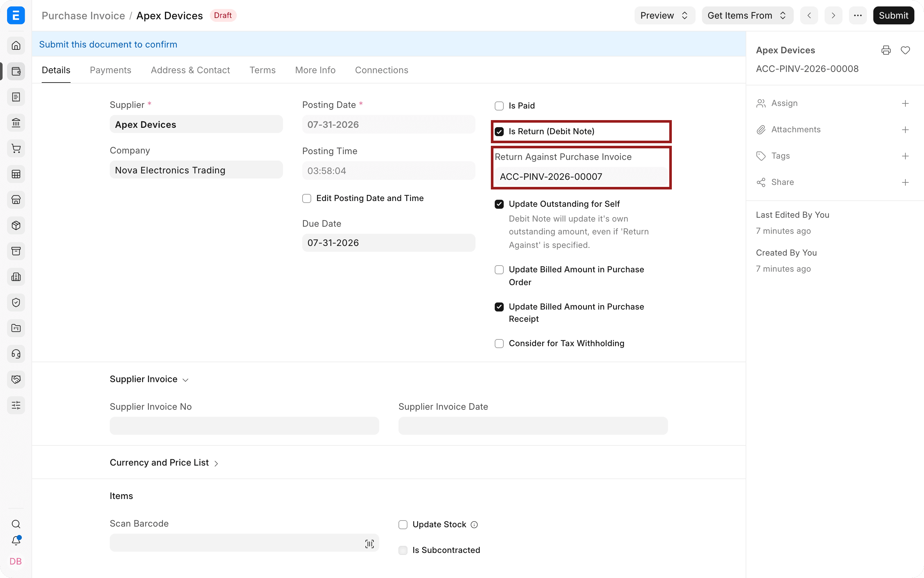Print the document via printer icon
924x578 pixels.
[x=886, y=50]
